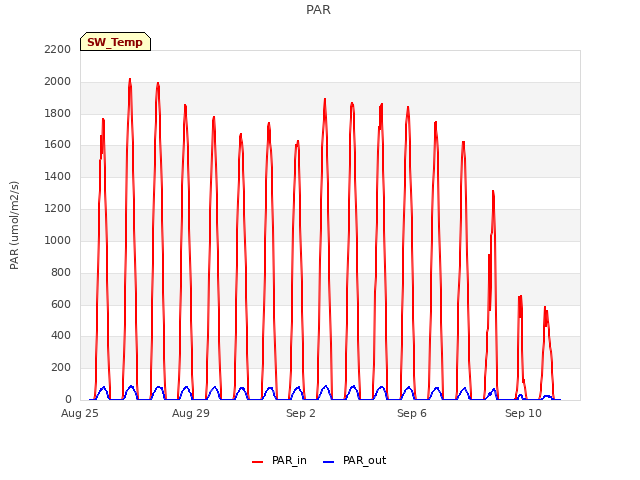
Task: Click the highest PAR_in peak above 2000
Action: tap(130, 79)
